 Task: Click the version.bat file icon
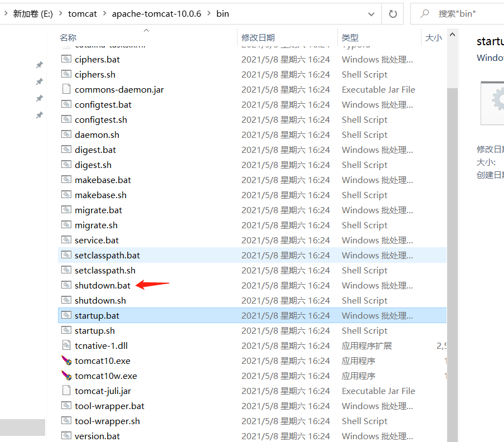[66, 435]
